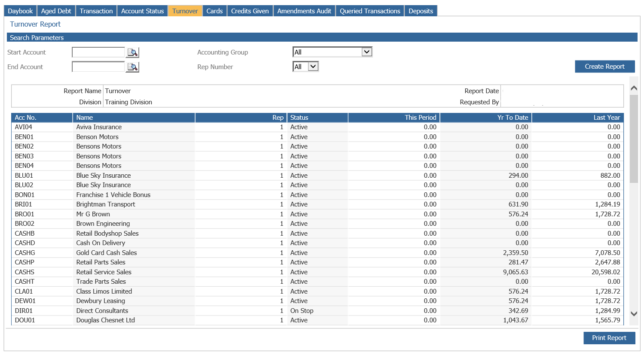Click the 882.00 Last Year value
The image size is (644, 352).
point(610,176)
